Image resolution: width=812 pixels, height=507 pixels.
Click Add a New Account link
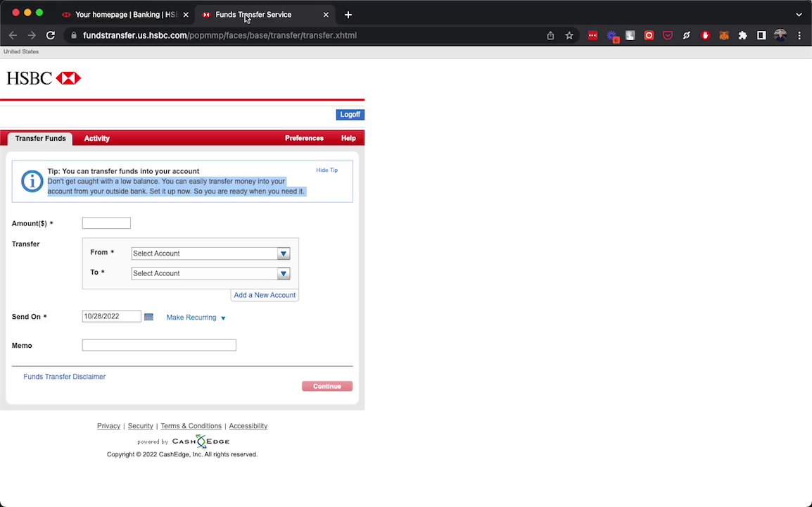coord(265,295)
